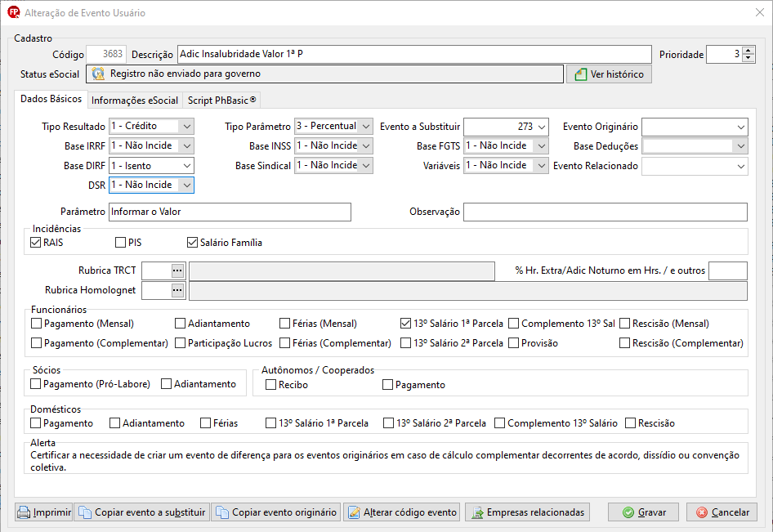Check the Provisão checkbox
The height and width of the screenshot is (532, 773).
point(514,343)
